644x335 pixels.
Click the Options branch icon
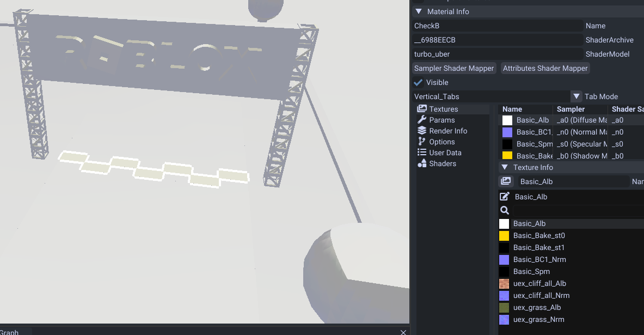pos(422,142)
